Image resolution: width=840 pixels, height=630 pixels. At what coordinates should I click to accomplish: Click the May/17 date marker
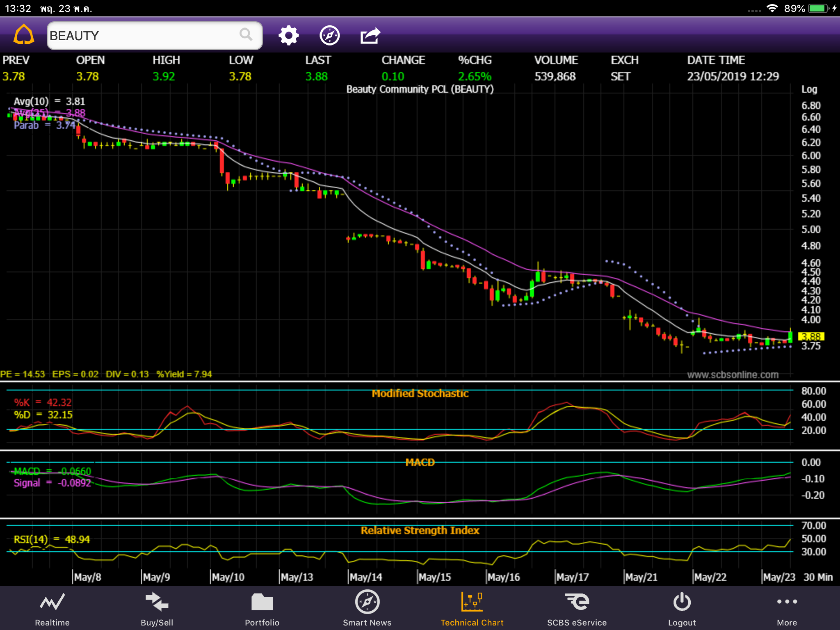tap(573, 577)
